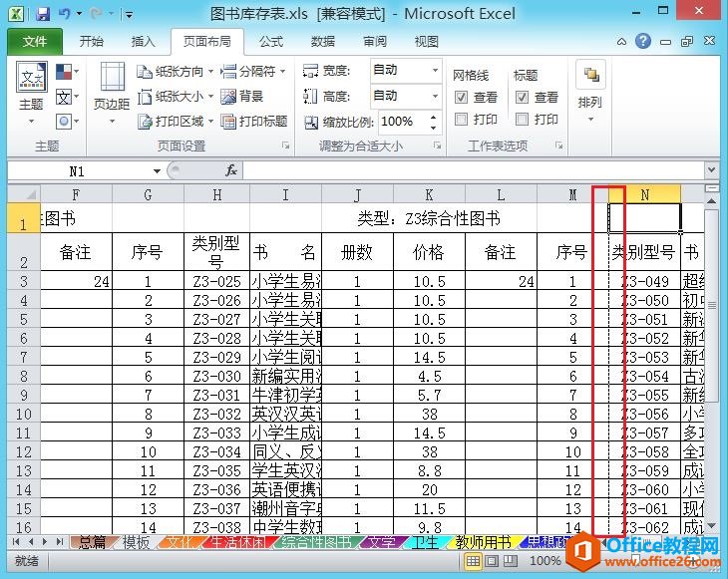The image size is (728, 579).
Task: Open Quick Access Toolbar customize dropdown
Action: coord(129,15)
